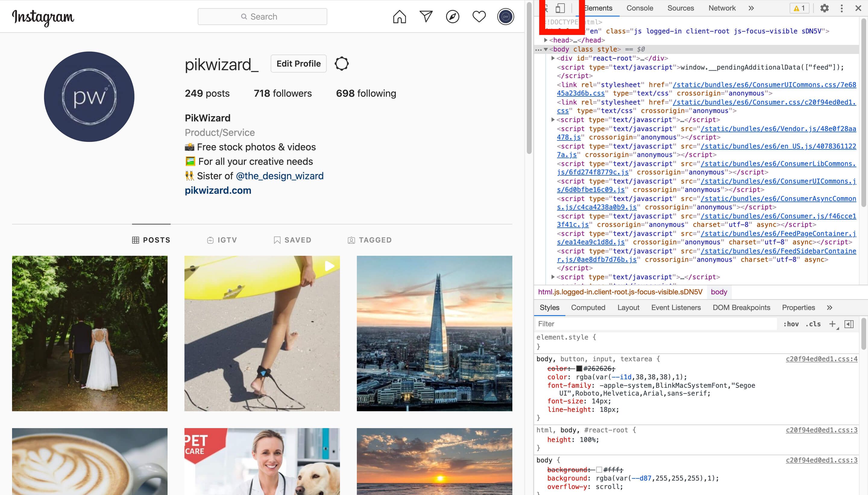Open @the_design_wizard profile link
868x495 pixels.
tap(279, 176)
